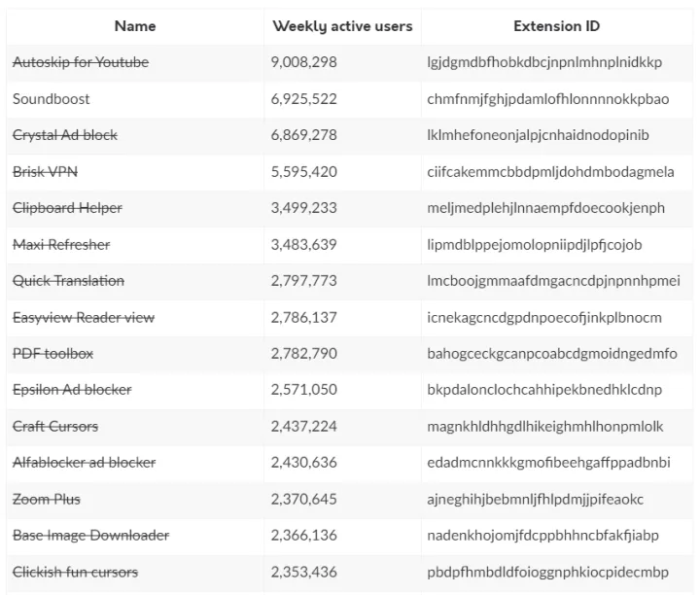Select the Brisk VPN entry
The image size is (700, 595).
(46, 172)
